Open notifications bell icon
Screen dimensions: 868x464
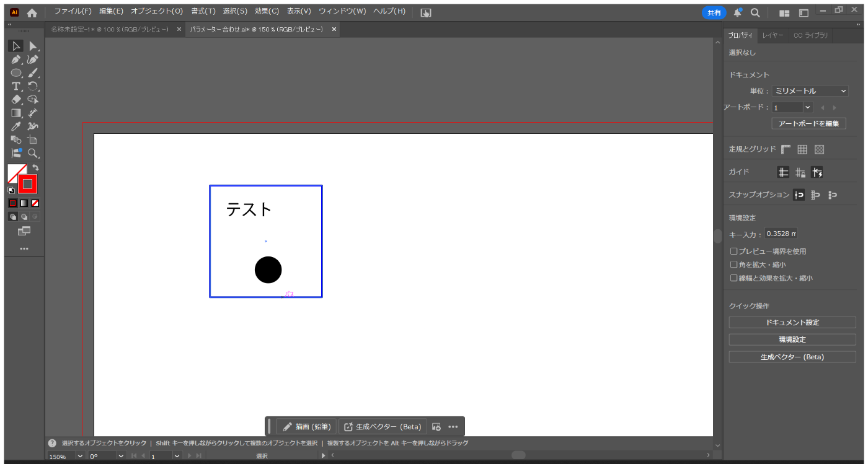pos(738,12)
